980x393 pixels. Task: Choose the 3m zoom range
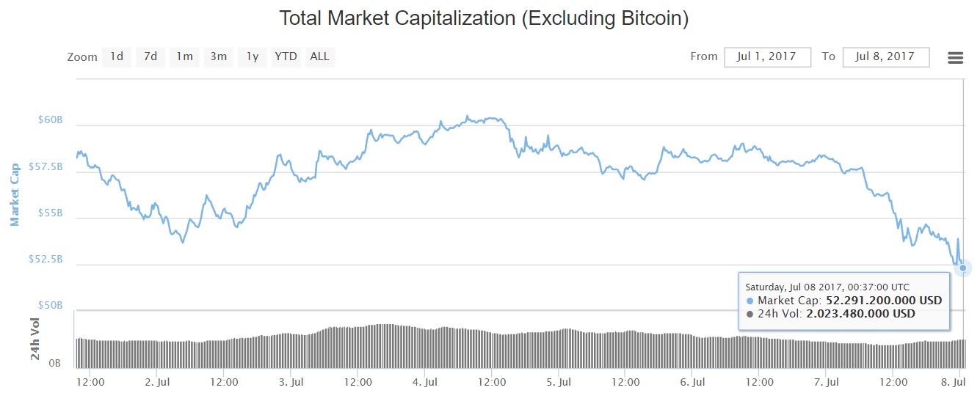point(218,56)
